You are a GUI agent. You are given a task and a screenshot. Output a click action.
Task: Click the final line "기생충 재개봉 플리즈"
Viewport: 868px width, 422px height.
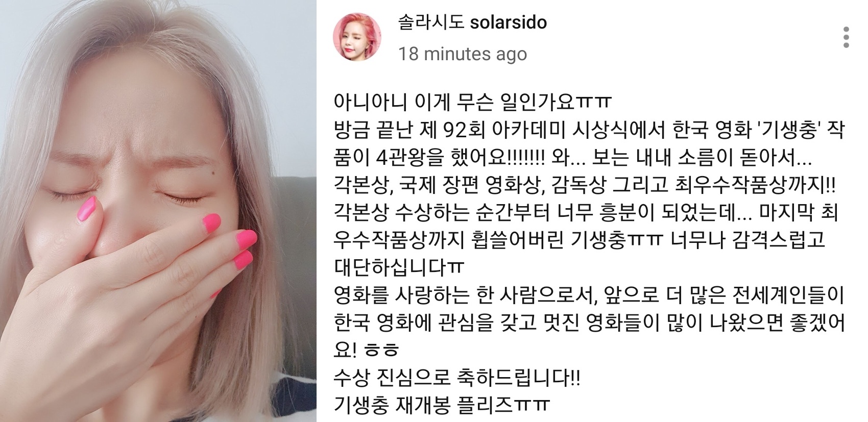(x=442, y=406)
